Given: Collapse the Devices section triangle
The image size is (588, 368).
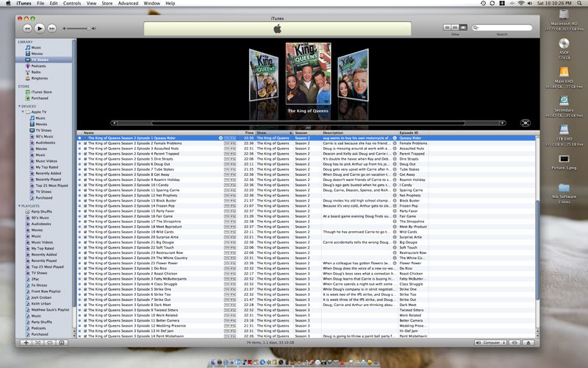Looking at the screenshot, I should click(20, 106).
